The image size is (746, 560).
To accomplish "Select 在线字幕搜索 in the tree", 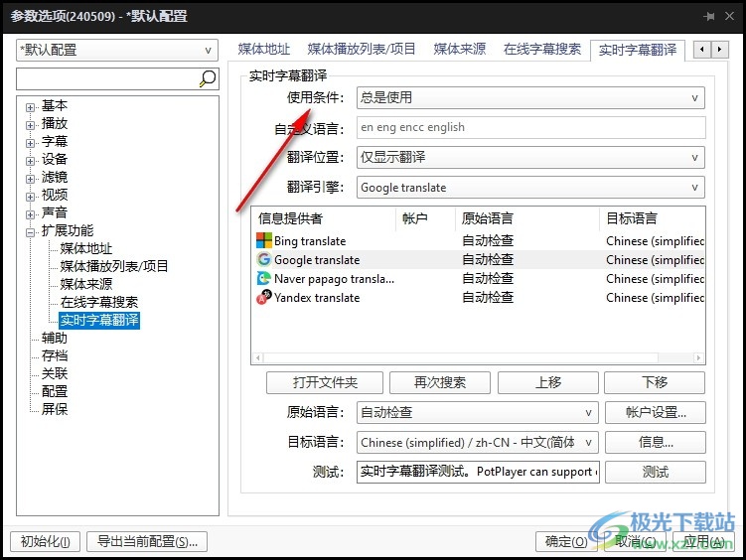I will 99,302.
